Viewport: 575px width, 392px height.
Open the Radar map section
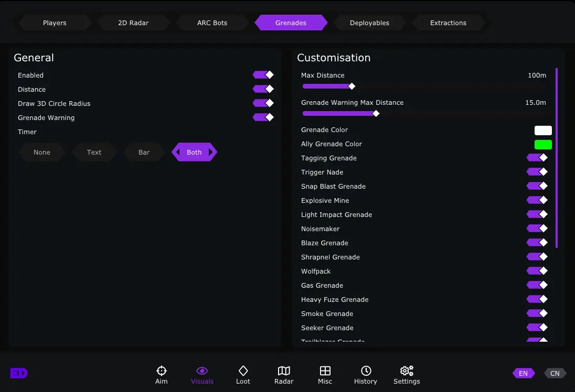(284, 375)
